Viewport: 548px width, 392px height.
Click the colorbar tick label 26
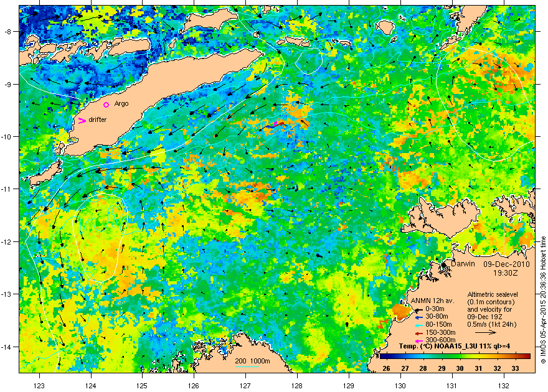coord(386,368)
